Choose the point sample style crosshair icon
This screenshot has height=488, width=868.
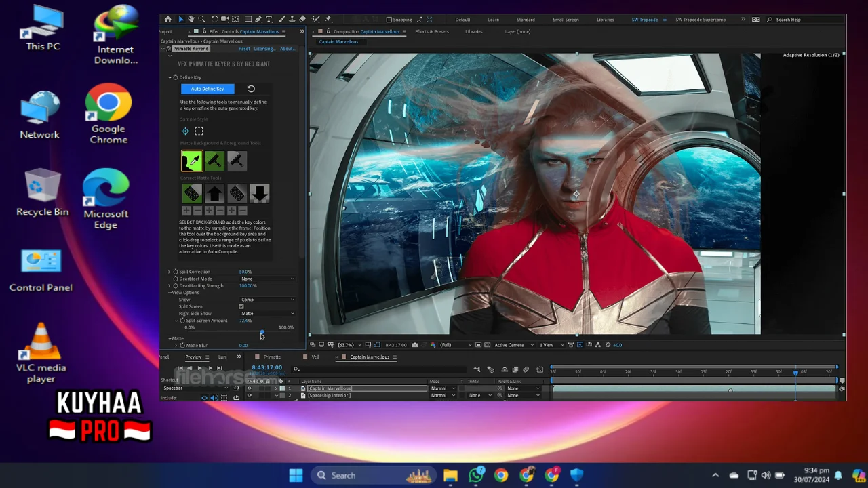coord(185,131)
